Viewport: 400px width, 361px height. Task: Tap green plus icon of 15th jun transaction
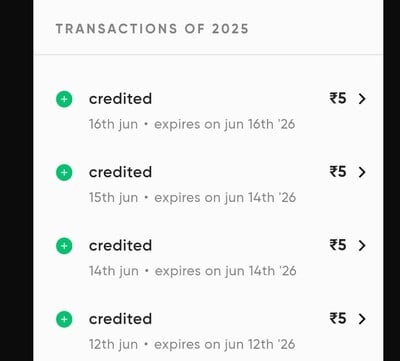[64, 173]
